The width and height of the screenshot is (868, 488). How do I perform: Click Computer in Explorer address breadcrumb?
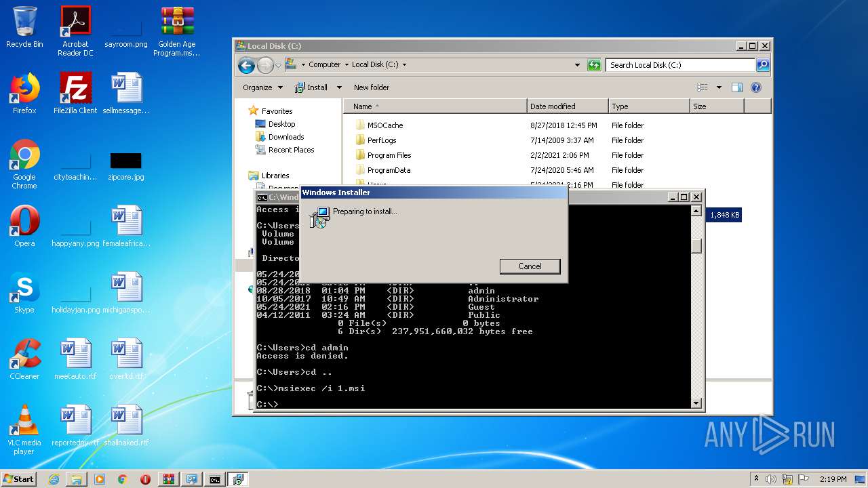pos(324,65)
